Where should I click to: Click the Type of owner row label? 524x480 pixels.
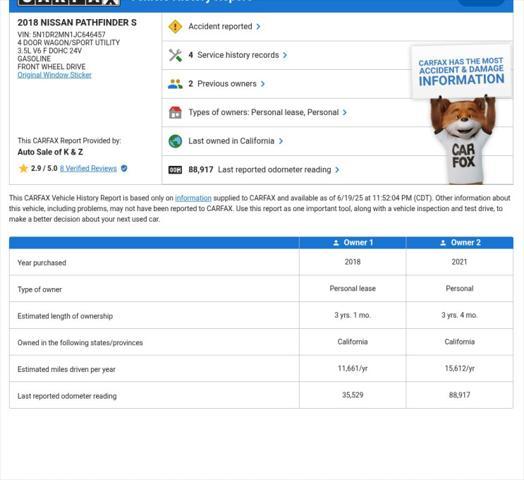click(39, 289)
